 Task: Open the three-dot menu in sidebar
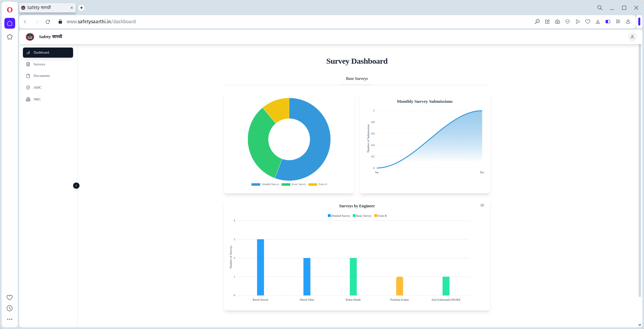tap(10, 319)
